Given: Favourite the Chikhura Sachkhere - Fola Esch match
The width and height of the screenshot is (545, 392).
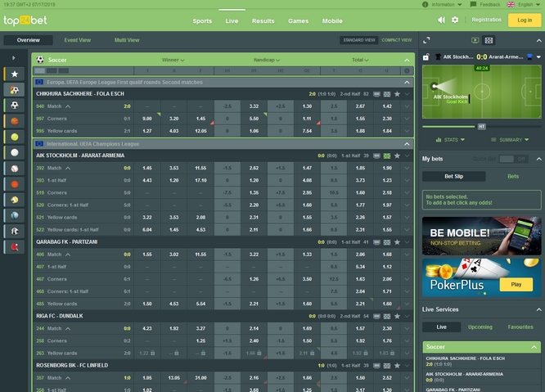Looking at the screenshot, I should tap(397, 94).
